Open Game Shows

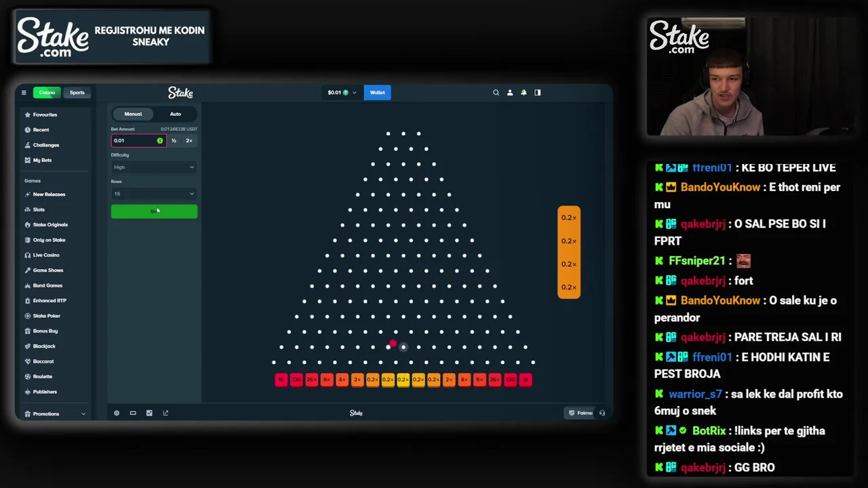(x=47, y=270)
